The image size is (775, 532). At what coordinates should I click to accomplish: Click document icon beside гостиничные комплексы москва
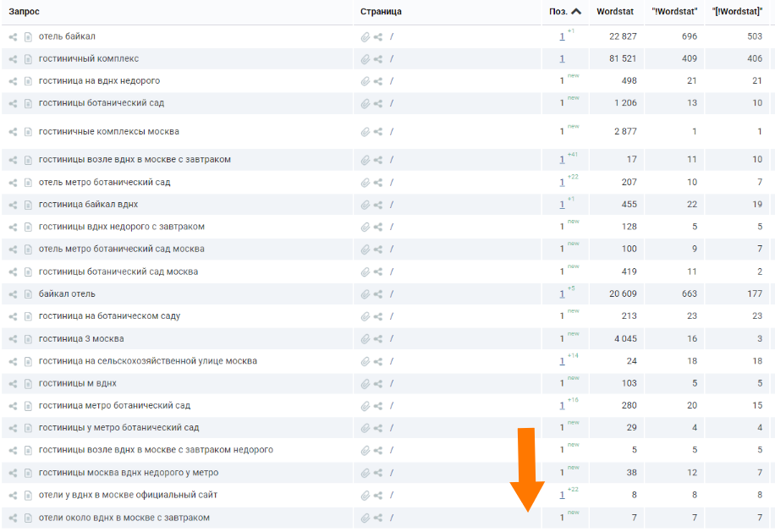click(x=28, y=132)
